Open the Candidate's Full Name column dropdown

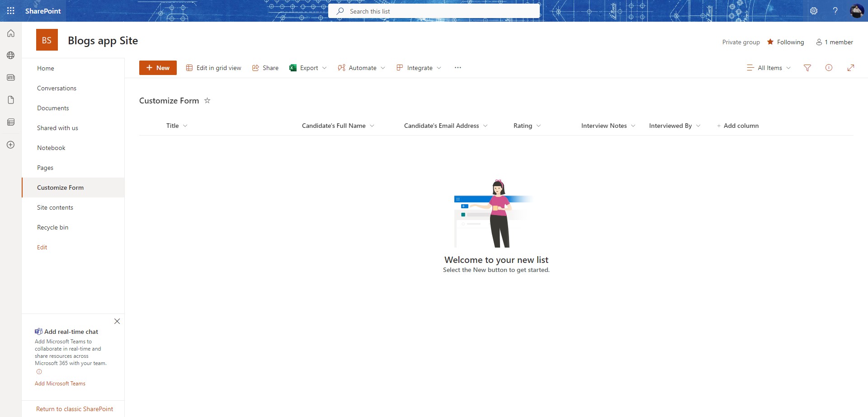tap(373, 126)
